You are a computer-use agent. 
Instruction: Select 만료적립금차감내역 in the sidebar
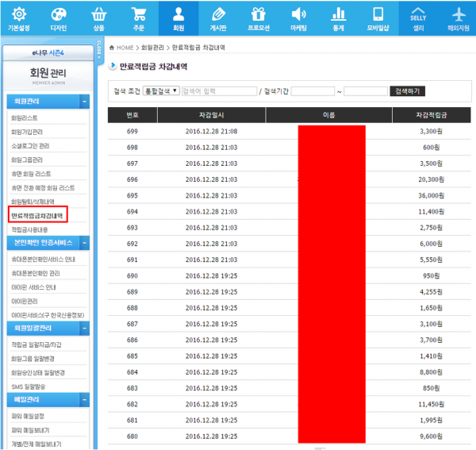36,214
